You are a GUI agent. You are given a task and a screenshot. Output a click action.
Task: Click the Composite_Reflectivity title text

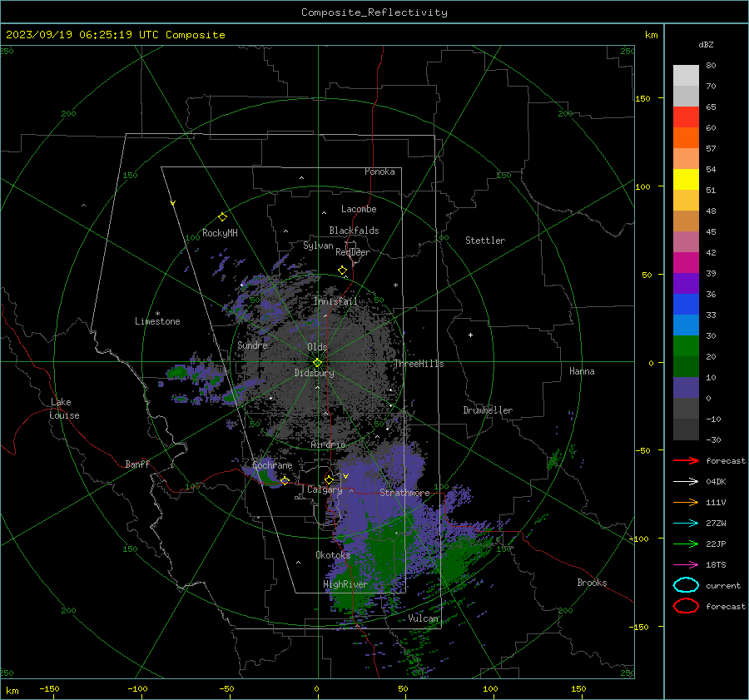[x=374, y=12]
